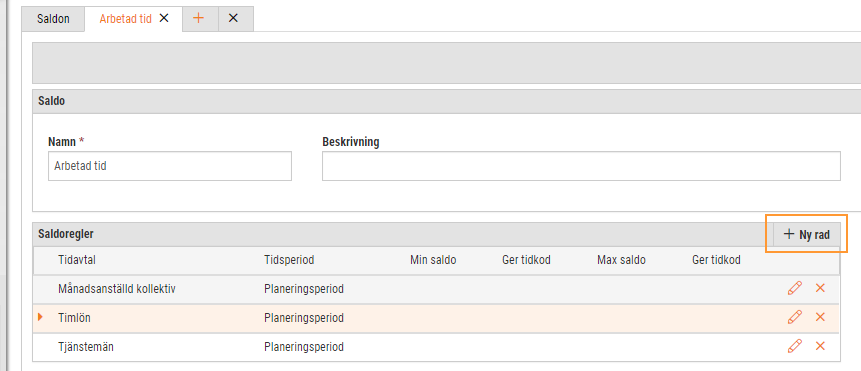Sort by the Tidavtal column header
The width and height of the screenshot is (861, 371).
click(x=77, y=260)
